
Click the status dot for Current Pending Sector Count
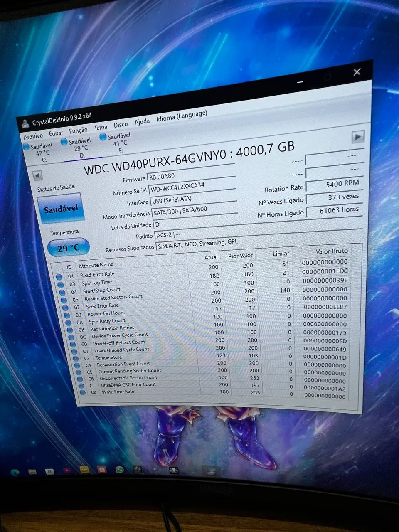(79, 372)
